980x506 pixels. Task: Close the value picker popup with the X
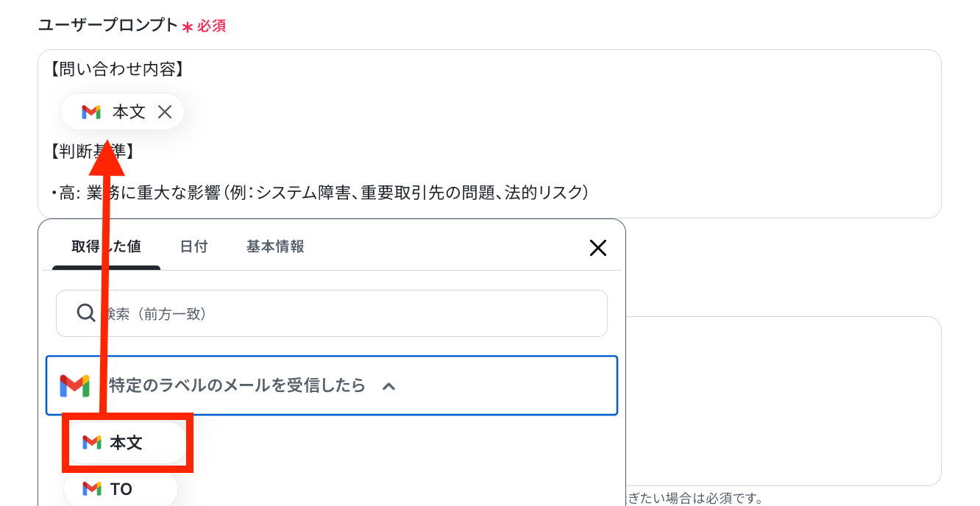pyautogui.click(x=598, y=248)
